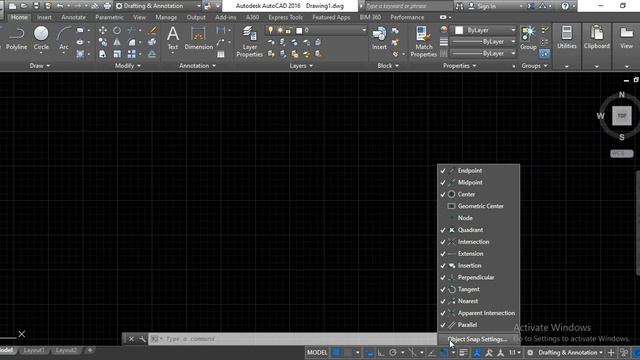Select the Array tool in Modify panel
Screen dimensions: 640x360
[131, 54]
